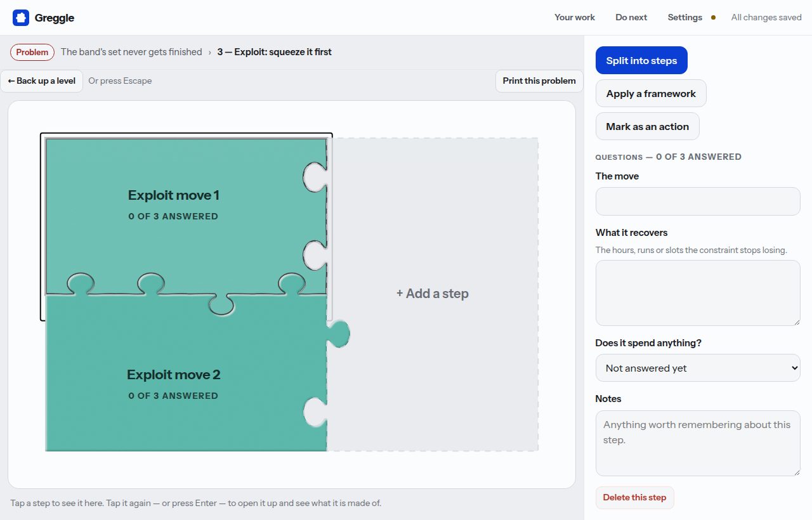Click the 'QUESTIONS — 0 OF 3 ANSWERED' heading
The height and width of the screenshot is (520, 812).
[668, 157]
